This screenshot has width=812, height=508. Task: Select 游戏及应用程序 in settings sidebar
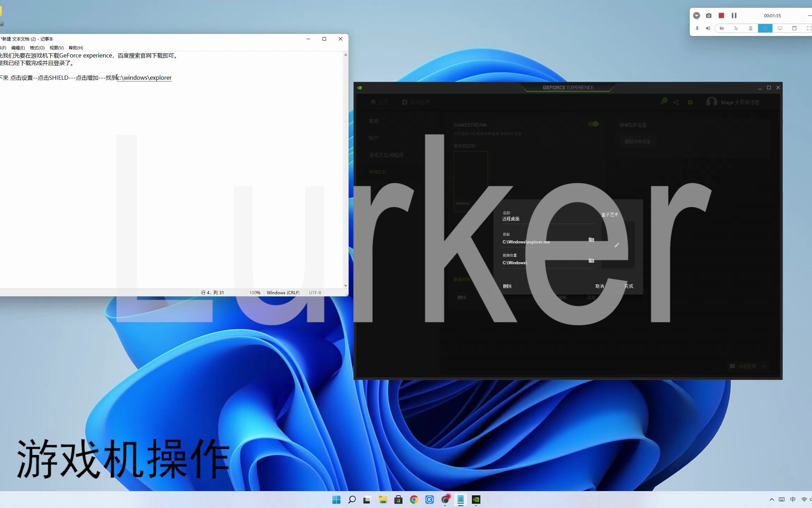pos(386,155)
